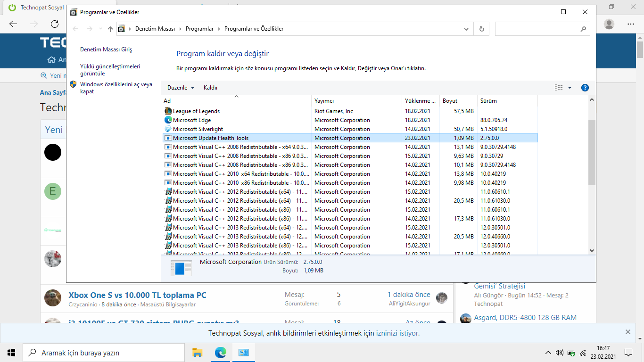The width and height of the screenshot is (644, 362).
Task: Open the recent locations dropdown arrow
Action: [100, 29]
